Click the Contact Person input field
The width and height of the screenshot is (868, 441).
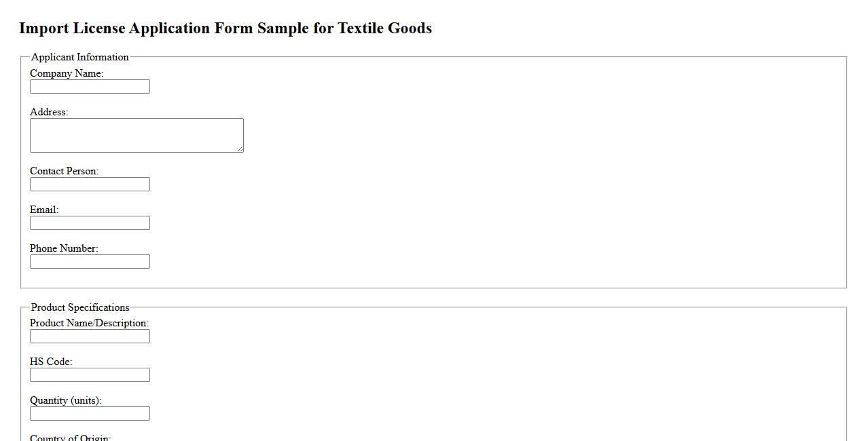pyautogui.click(x=89, y=184)
